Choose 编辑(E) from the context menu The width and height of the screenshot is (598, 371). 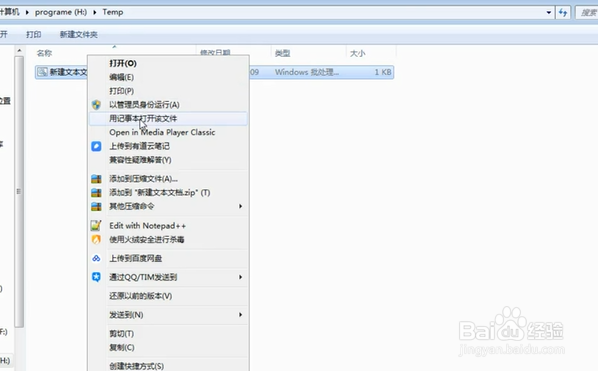(168, 77)
